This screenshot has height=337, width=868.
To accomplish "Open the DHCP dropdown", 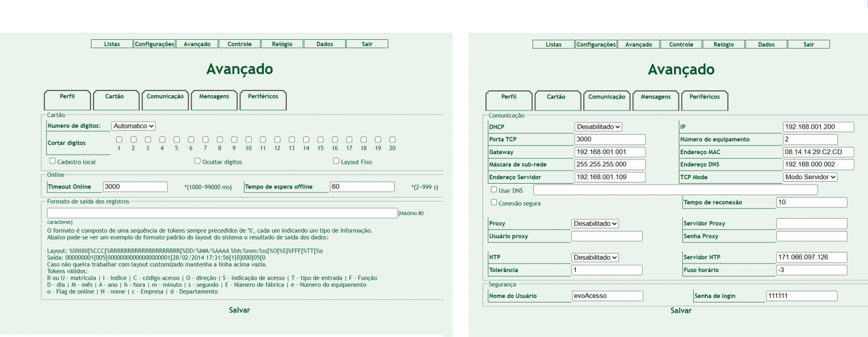I will click(x=598, y=127).
